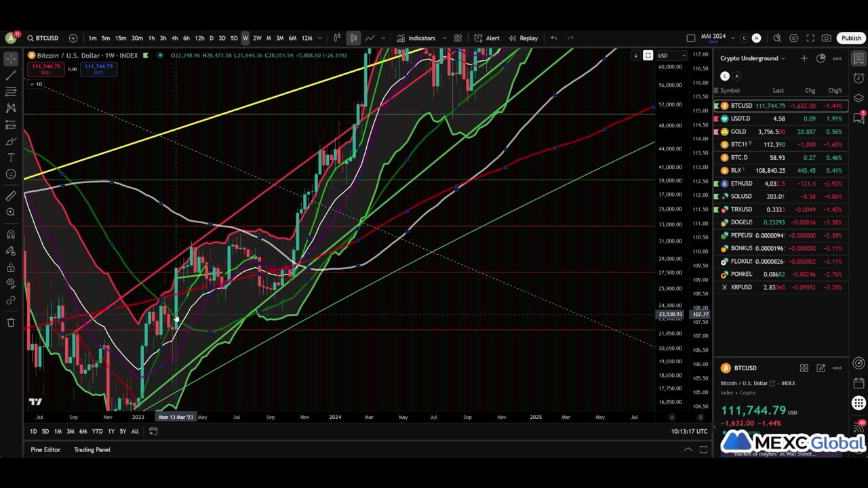The width and height of the screenshot is (868, 488).
Task: Click the compare or add symbol plus
Action: click(x=73, y=38)
